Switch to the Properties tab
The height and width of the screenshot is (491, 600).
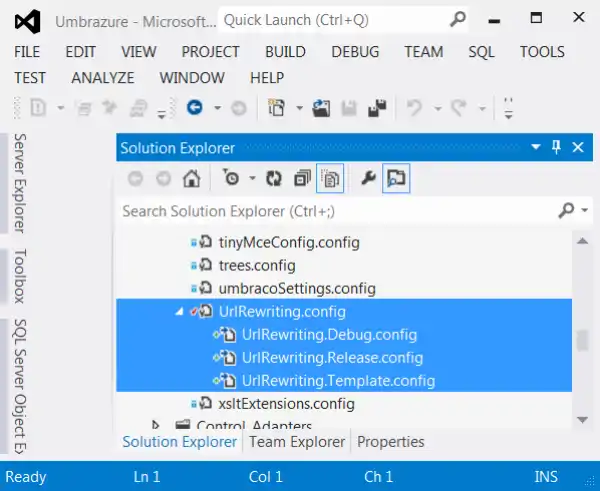391,442
